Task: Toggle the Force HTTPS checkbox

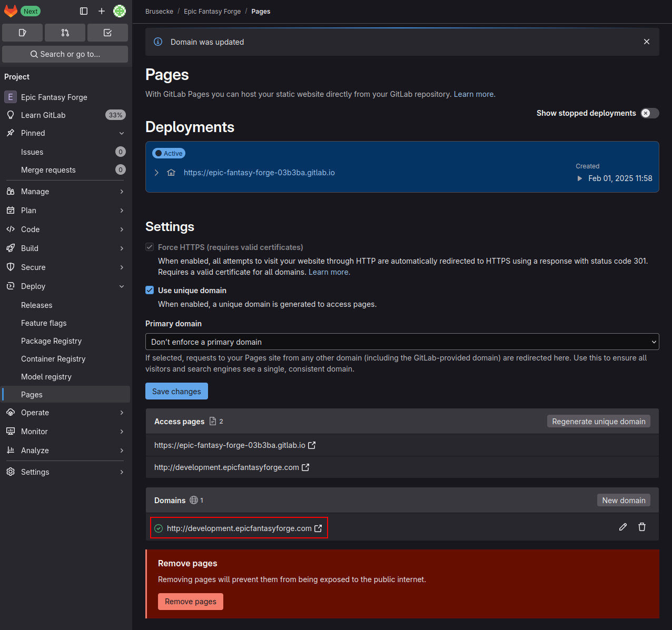Action: pyautogui.click(x=150, y=247)
